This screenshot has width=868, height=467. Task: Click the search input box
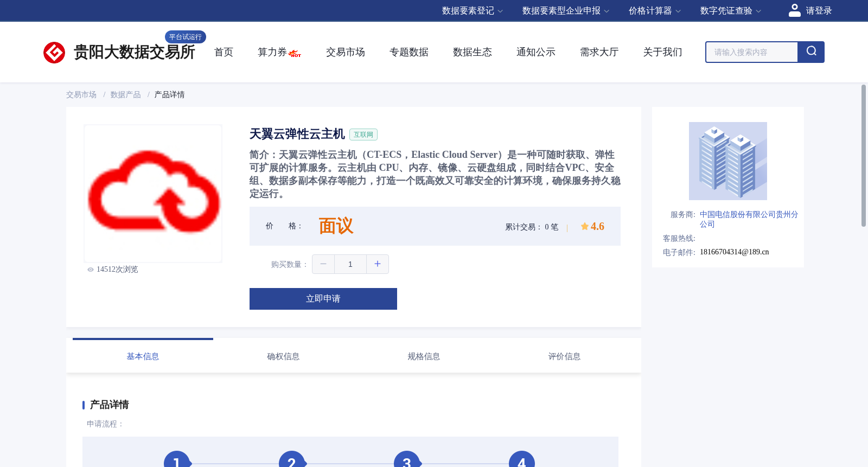tap(752, 52)
